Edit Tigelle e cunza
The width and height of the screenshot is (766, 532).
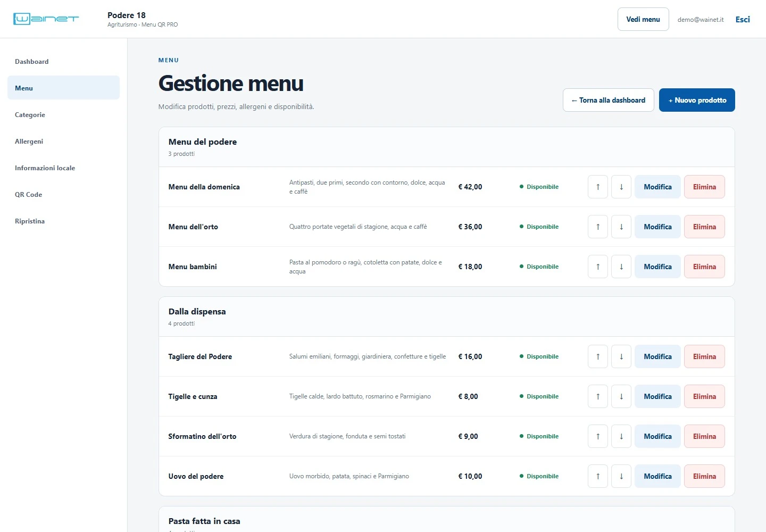657,396
